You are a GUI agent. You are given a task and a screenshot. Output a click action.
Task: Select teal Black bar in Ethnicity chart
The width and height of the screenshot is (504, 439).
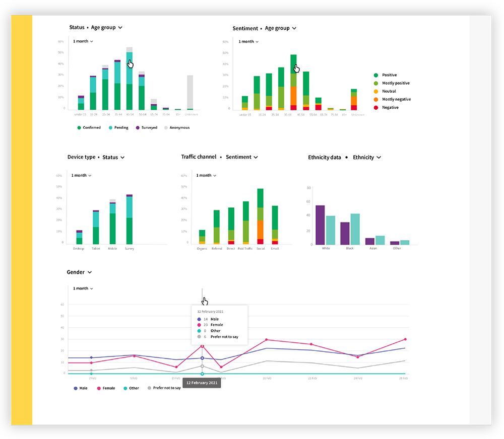[x=355, y=229]
